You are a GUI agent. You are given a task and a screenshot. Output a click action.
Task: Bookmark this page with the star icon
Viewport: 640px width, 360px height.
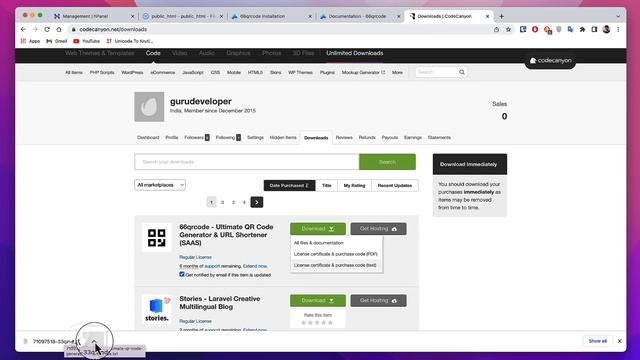[508, 29]
